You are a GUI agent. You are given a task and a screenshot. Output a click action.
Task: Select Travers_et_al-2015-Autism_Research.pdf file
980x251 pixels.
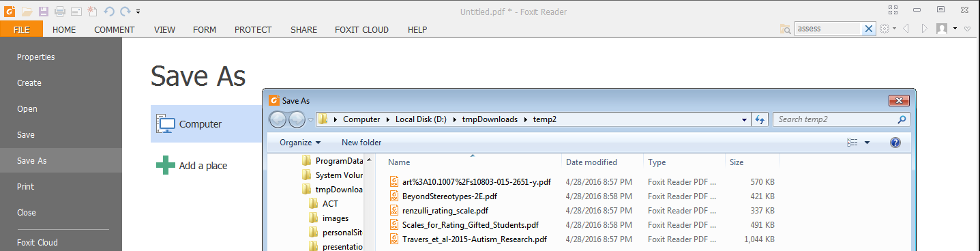point(469,239)
